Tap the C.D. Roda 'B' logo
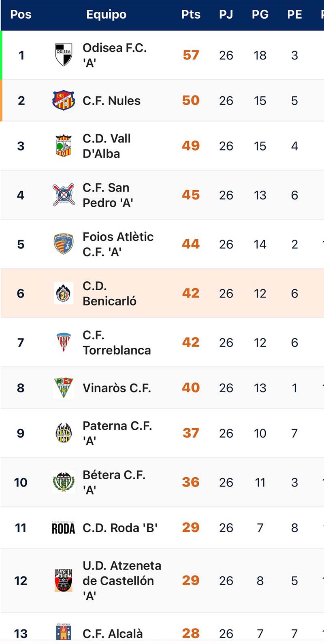 click(64, 528)
